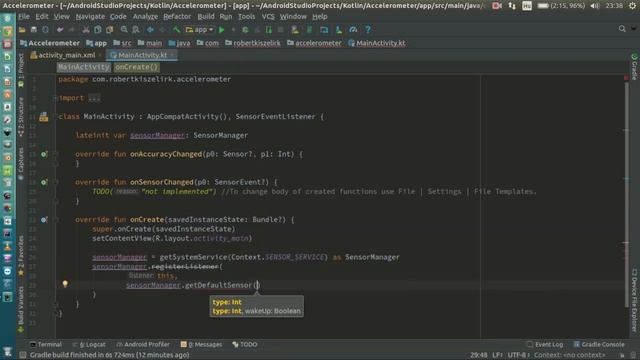Click the Debug app bug icon
This screenshot has width=640, height=360.
point(245,30)
